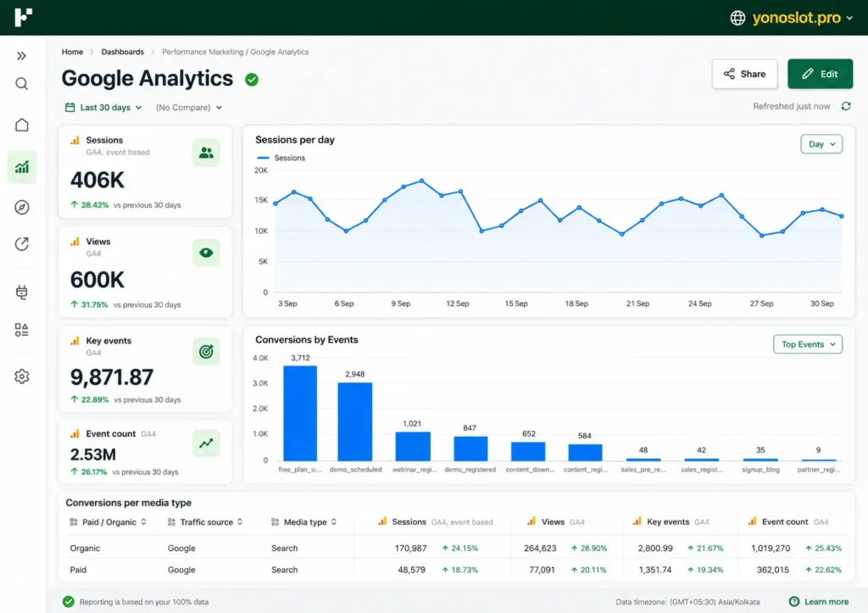Click the Edit button
This screenshot has width=868, height=613.
point(820,74)
